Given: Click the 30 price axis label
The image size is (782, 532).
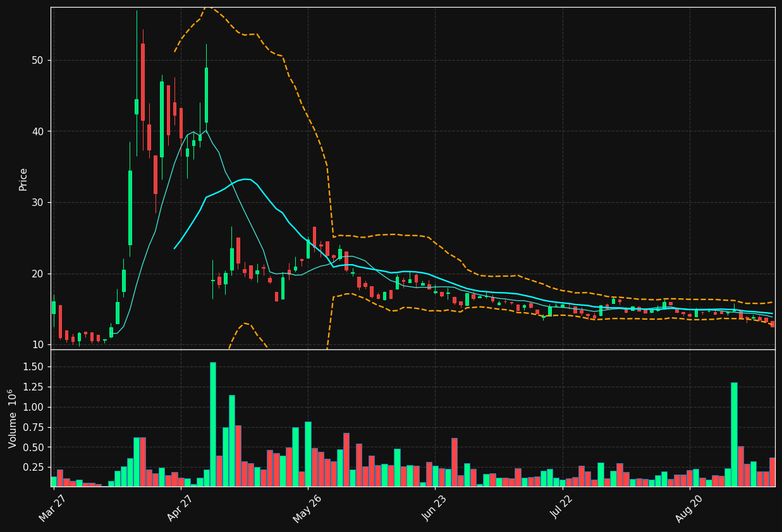Looking at the screenshot, I should click(x=37, y=203).
